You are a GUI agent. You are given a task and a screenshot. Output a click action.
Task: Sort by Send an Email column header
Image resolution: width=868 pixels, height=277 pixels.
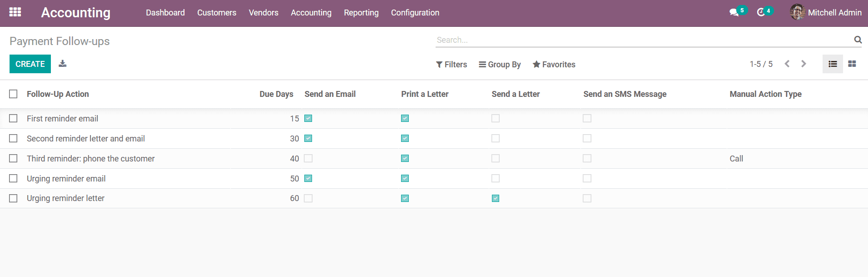(330, 94)
